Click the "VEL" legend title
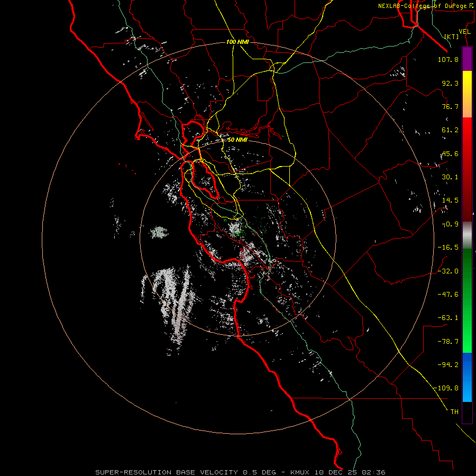The height and width of the screenshot is (476, 476). (464, 32)
